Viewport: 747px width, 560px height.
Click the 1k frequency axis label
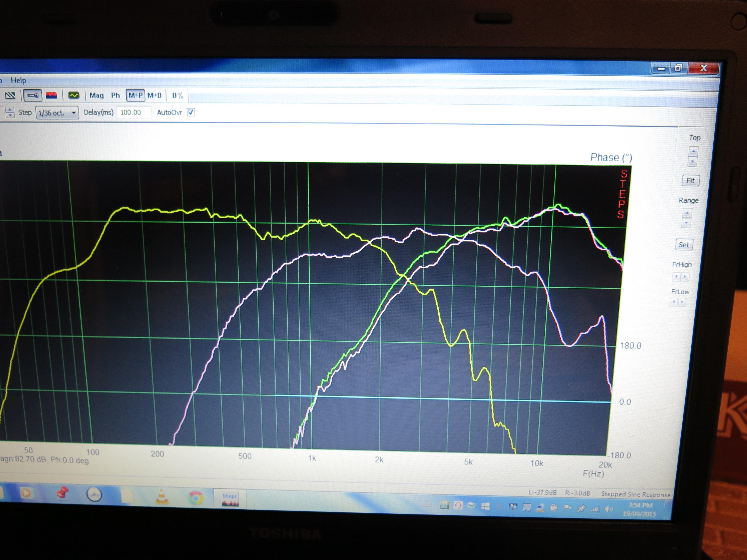pos(312,458)
